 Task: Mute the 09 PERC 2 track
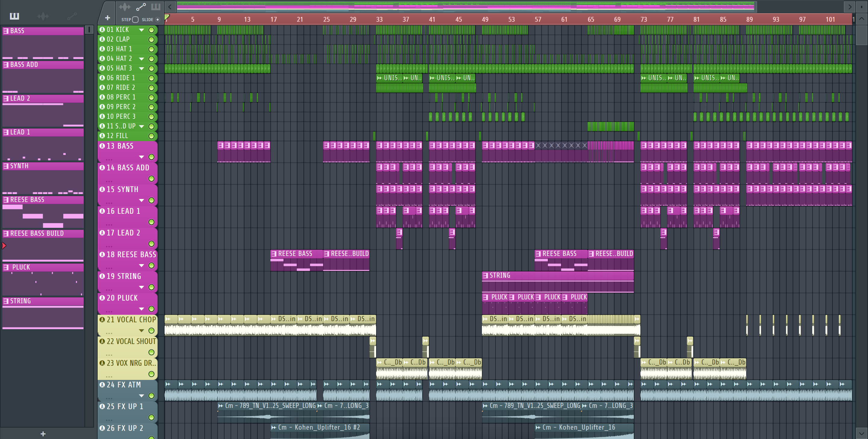click(x=152, y=107)
